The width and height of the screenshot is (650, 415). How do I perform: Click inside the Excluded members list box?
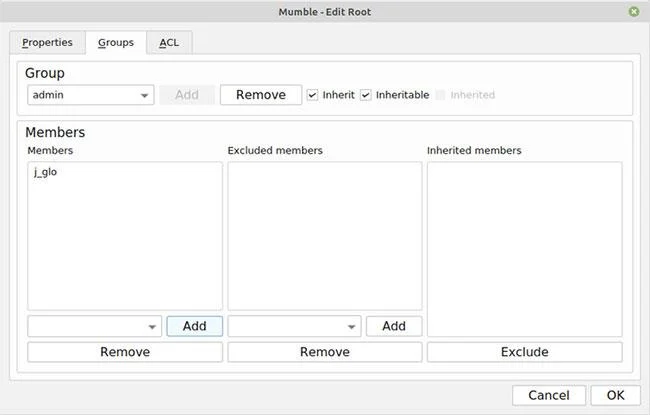325,236
